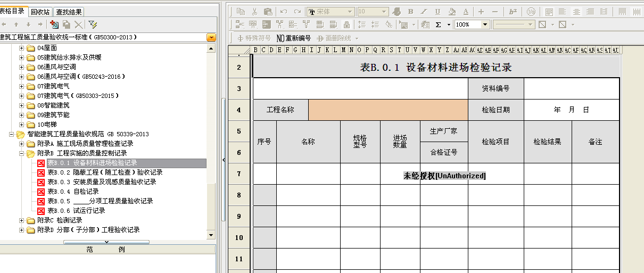Click the filter icon with lightning bolt
This screenshot has width=644, height=273.
coord(93,24)
